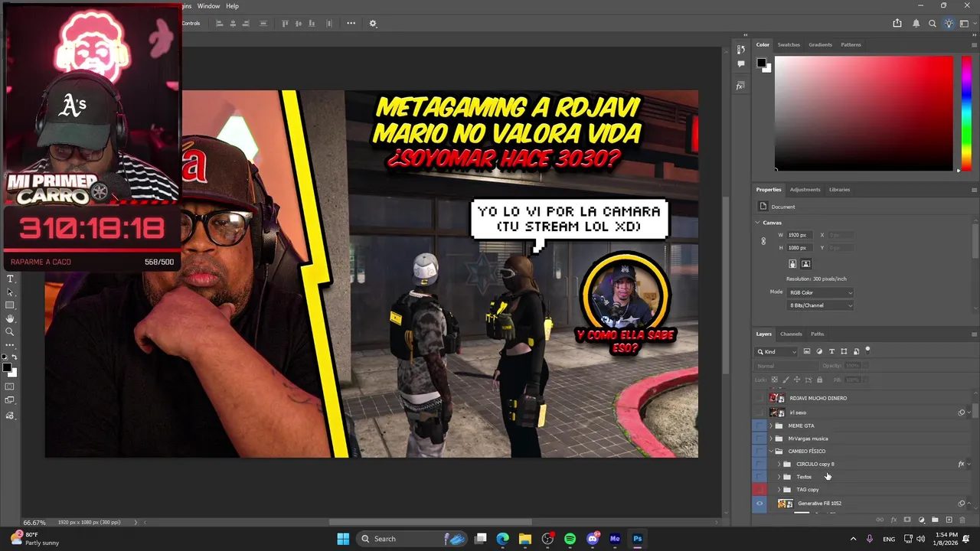Click the Search magnifier in top right bar
The width and height of the screenshot is (980, 551).
pos(932,23)
